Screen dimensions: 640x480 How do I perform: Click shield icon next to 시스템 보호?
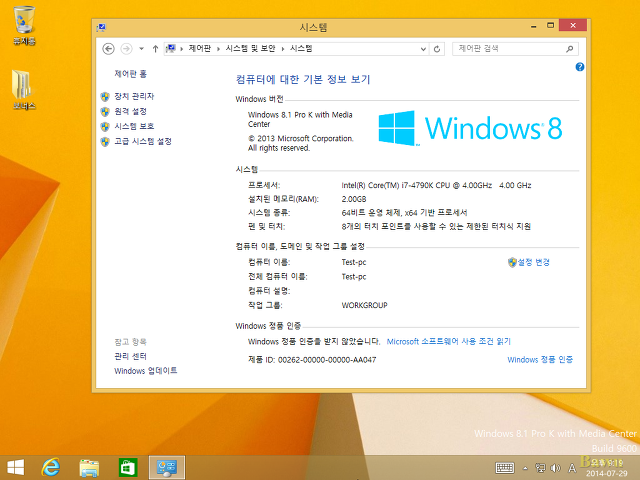105,127
